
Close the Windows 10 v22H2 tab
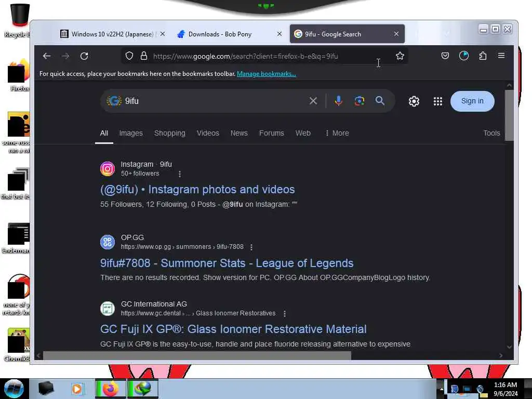(x=163, y=34)
